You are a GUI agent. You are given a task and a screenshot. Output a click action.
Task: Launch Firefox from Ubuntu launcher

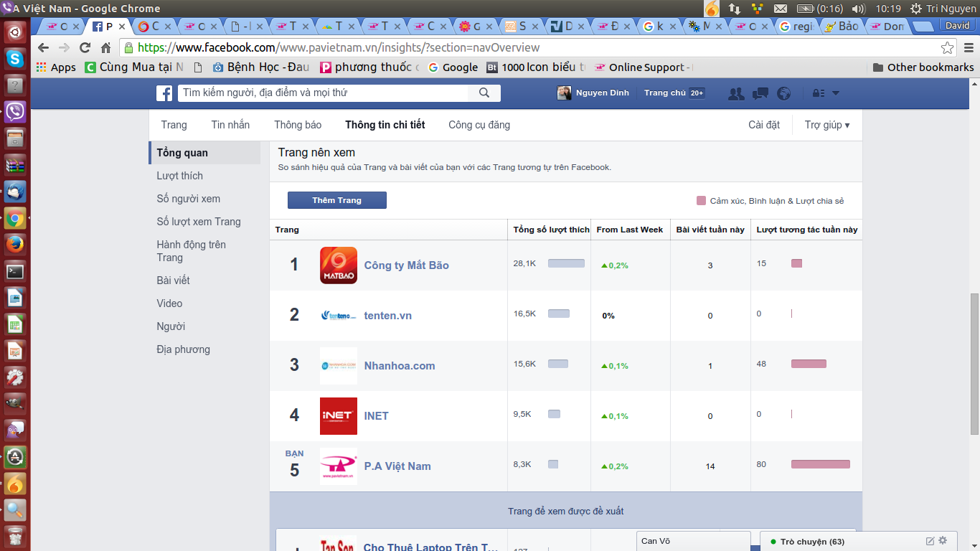coord(15,245)
